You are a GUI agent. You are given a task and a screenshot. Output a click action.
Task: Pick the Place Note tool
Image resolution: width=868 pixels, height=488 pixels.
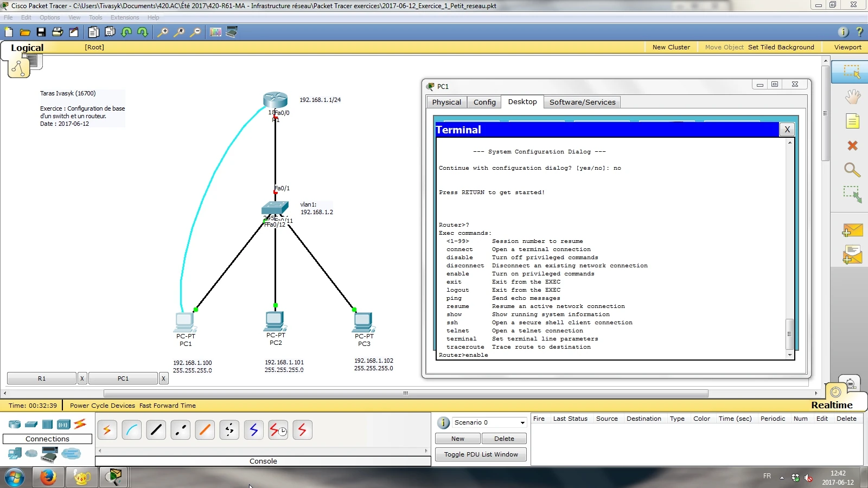[x=852, y=121]
